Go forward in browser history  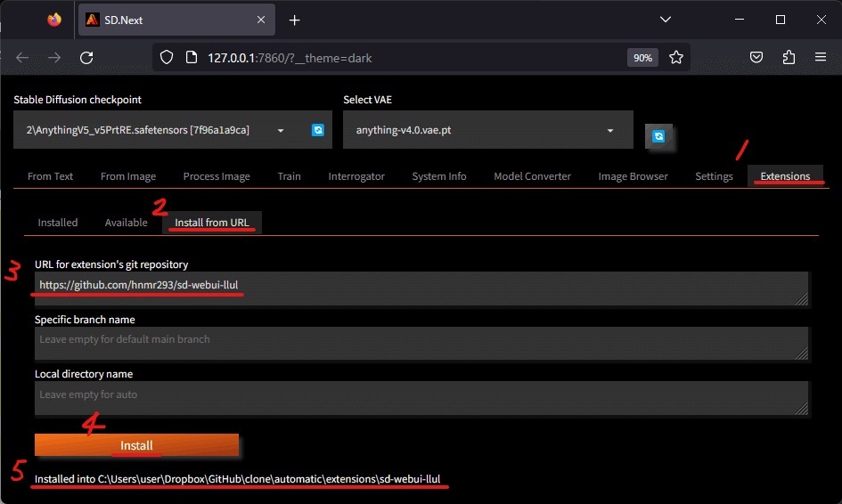pos(54,57)
